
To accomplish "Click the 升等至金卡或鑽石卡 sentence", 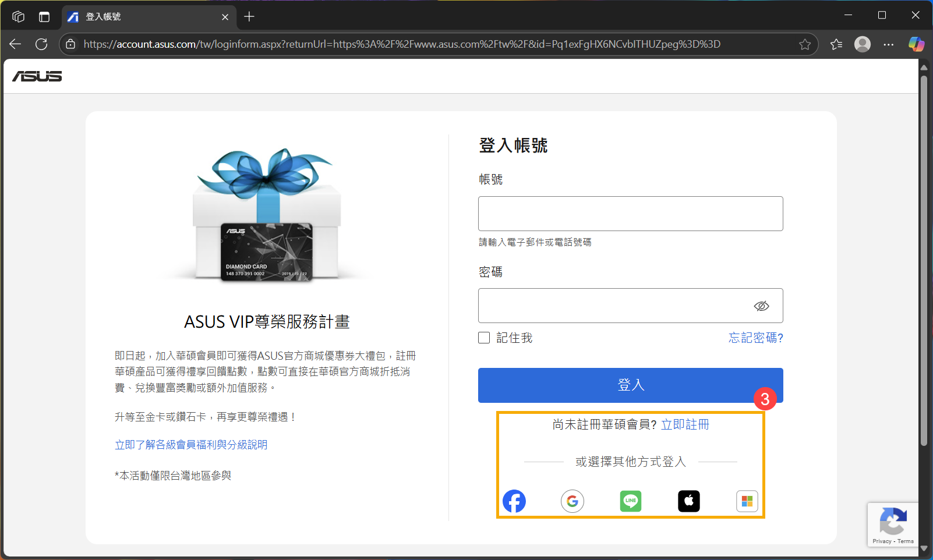I will click(x=206, y=417).
